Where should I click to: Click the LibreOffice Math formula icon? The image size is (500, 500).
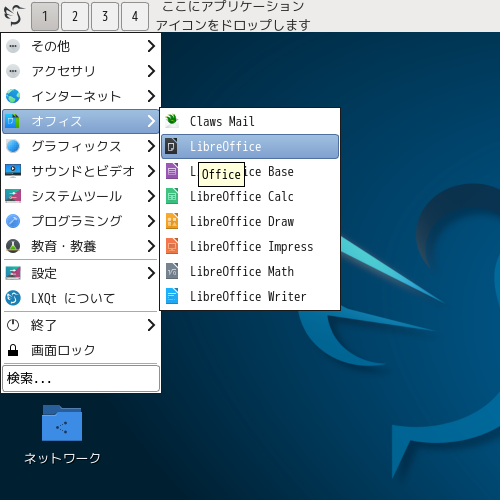click(x=172, y=271)
